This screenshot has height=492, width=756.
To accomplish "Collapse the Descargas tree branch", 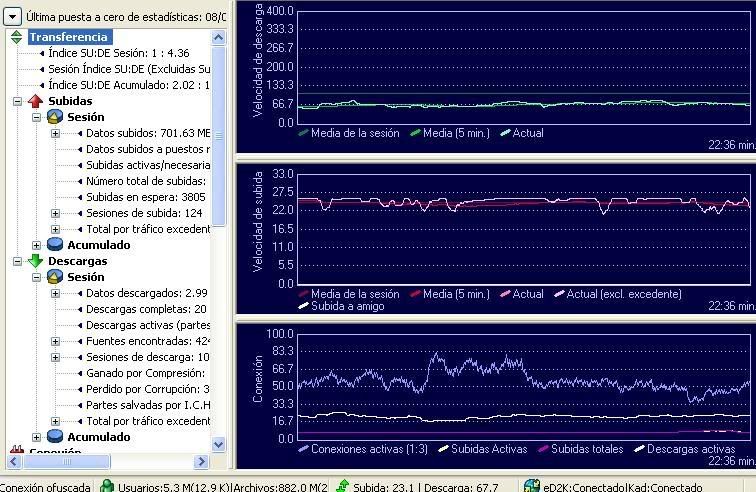I will 17,261.
